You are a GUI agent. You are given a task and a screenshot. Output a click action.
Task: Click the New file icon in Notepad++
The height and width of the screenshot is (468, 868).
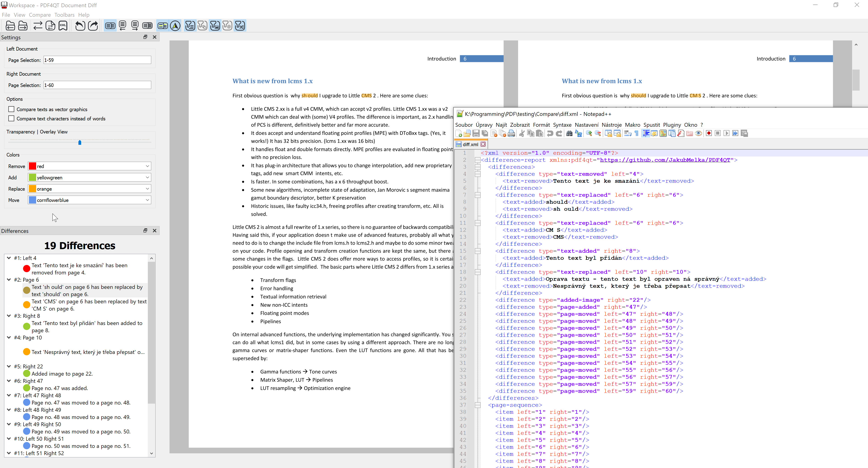459,134
